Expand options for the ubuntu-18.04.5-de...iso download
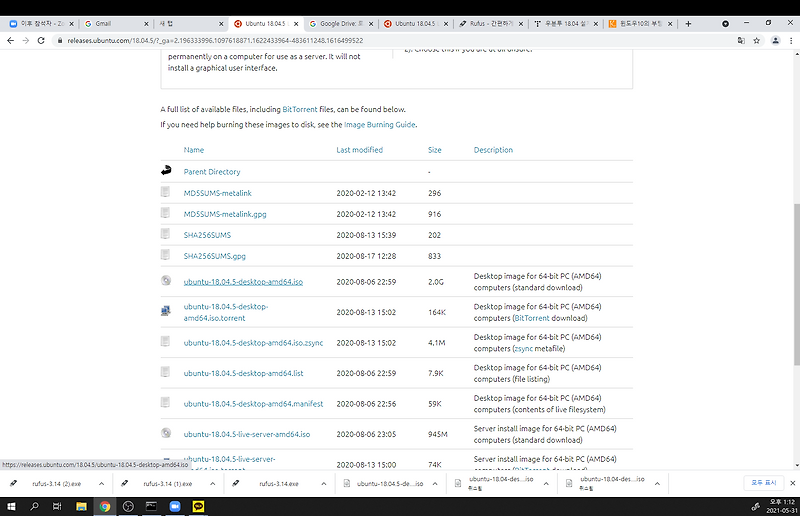This screenshot has width=800, height=516. click(x=435, y=484)
